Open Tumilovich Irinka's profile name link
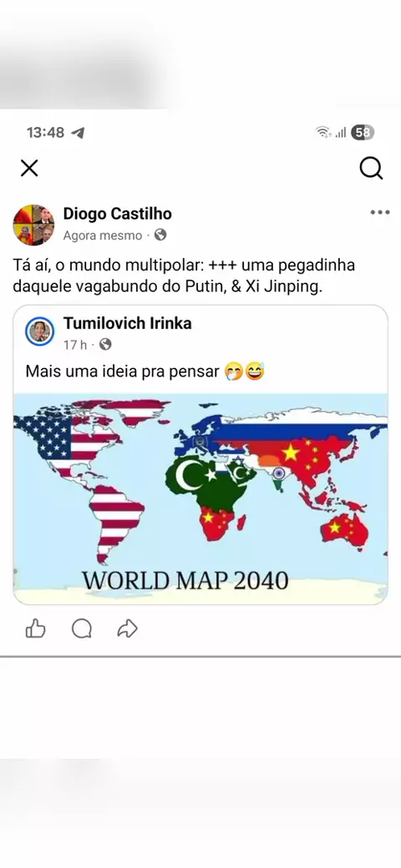This screenshot has height=868, width=401. coord(127,323)
